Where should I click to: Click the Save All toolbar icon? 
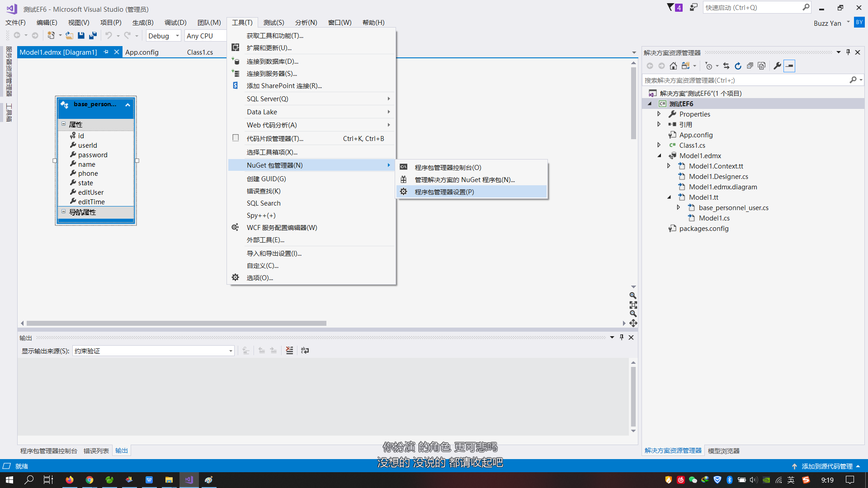coord(93,36)
